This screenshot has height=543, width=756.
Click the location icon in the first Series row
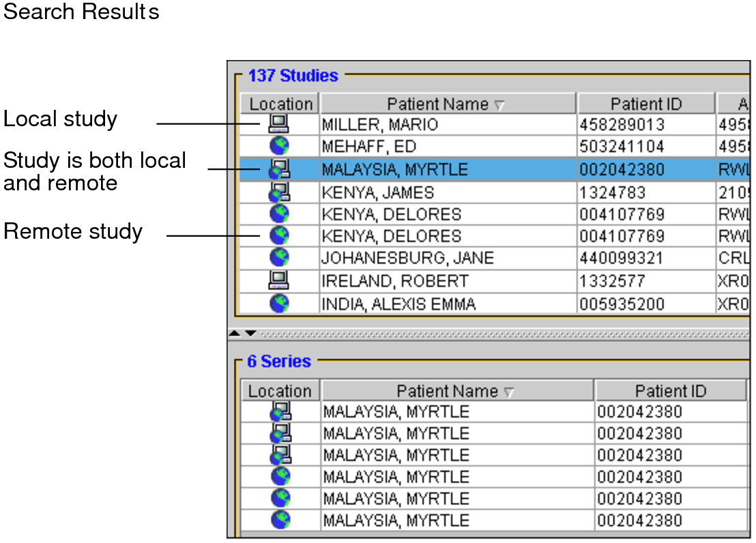coord(280,411)
